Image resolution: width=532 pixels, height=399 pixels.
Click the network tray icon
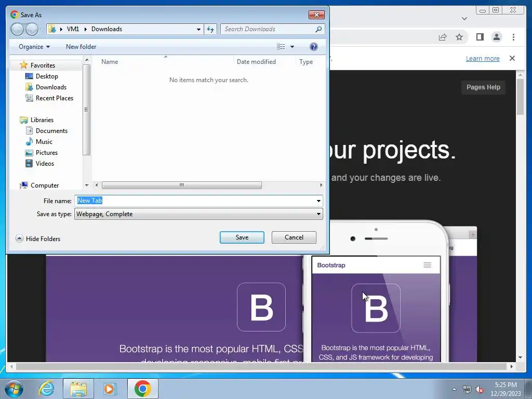point(467,389)
